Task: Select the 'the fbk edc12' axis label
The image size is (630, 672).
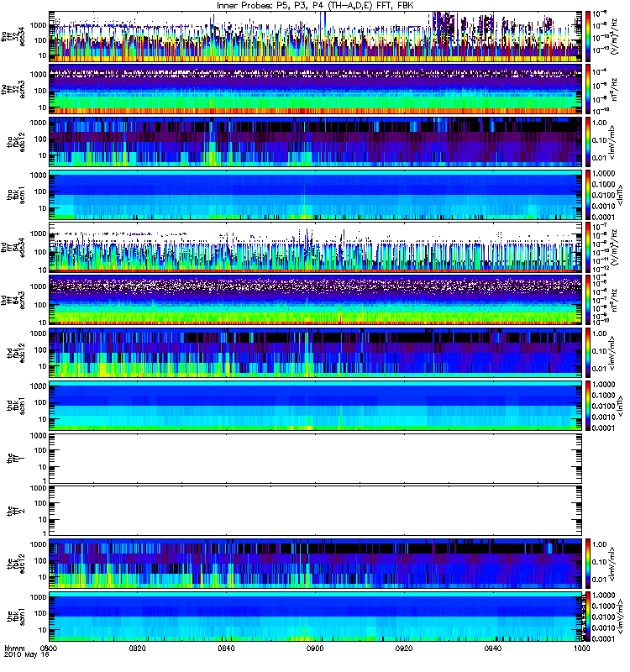Action: [x=16, y=564]
